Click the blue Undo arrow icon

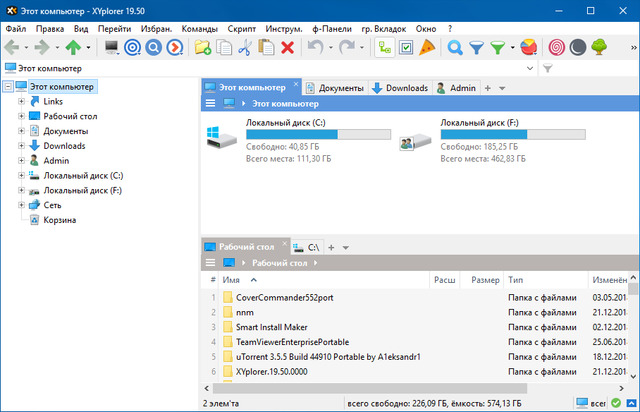point(315,47)
